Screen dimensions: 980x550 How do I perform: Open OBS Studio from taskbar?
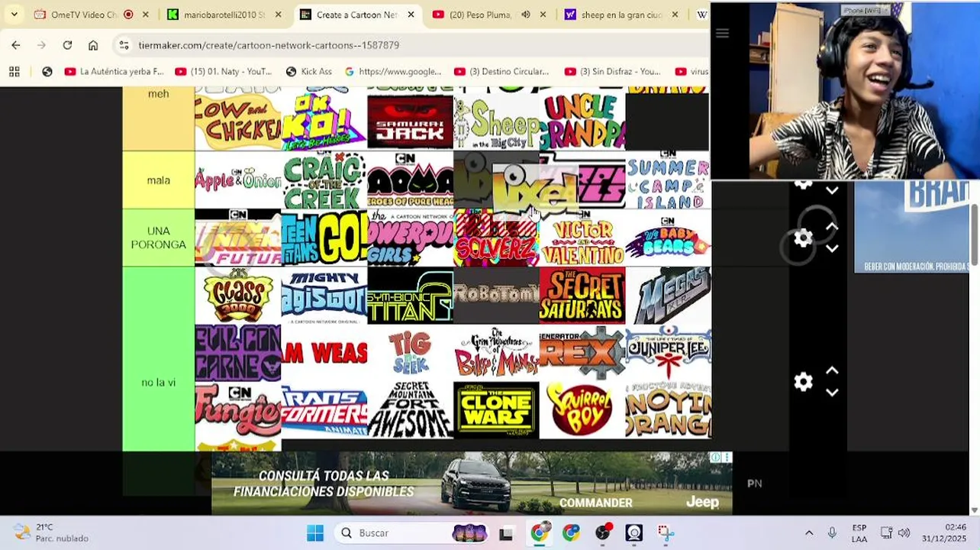coord(602,533)
